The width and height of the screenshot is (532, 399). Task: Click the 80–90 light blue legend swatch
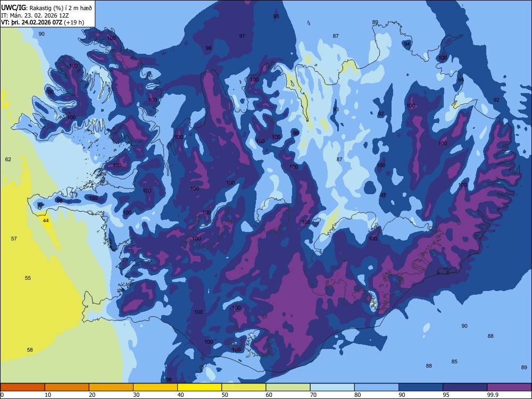pos(377,387)
